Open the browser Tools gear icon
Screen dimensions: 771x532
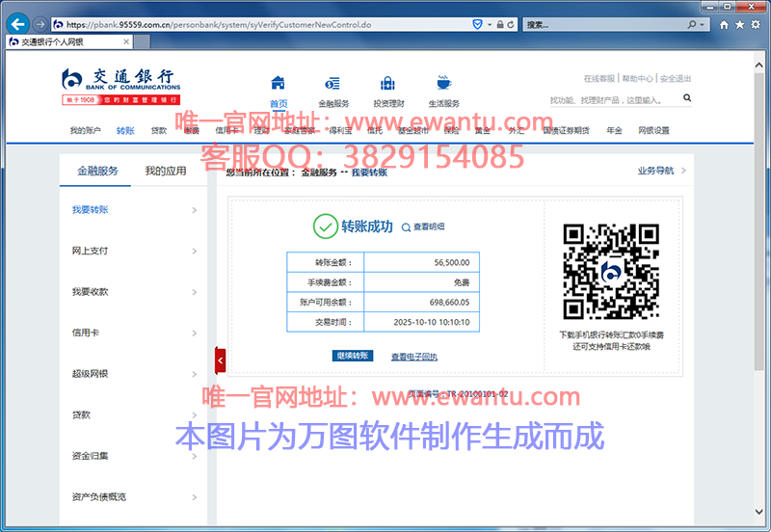pos(756,25)
